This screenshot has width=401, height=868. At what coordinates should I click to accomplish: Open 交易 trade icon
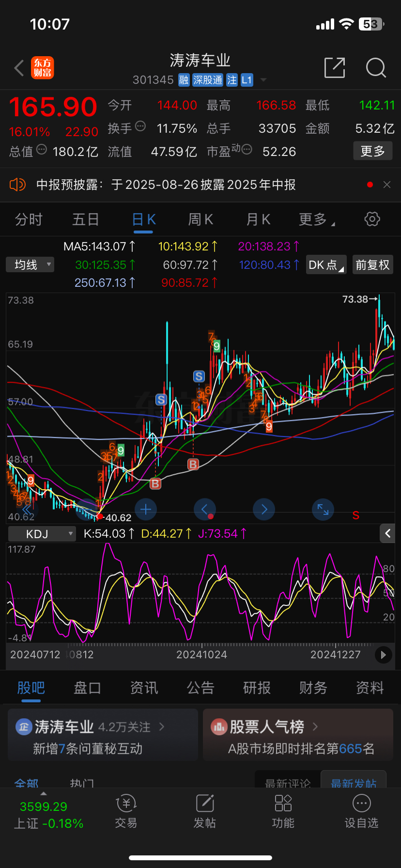[x=126, y=811]
